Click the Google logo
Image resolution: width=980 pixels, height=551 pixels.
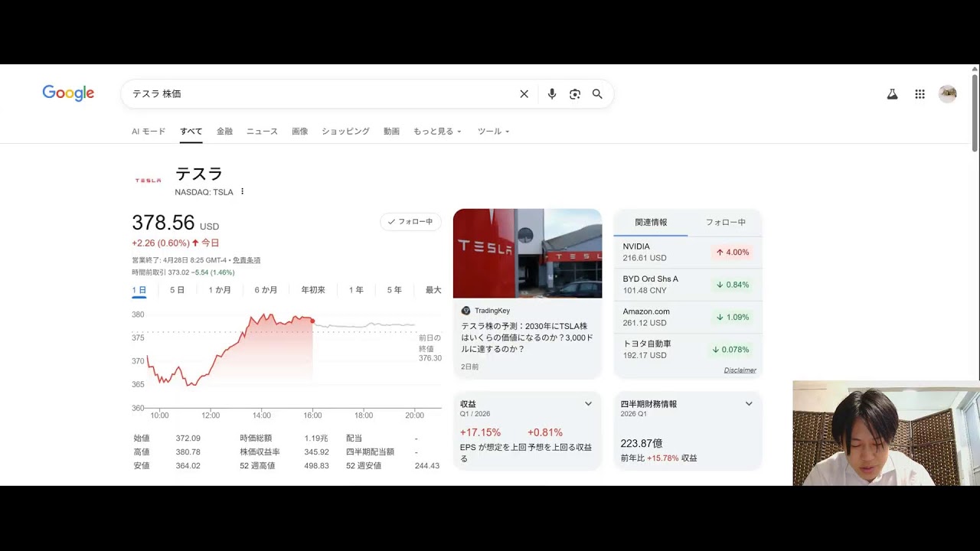[68, 93]
